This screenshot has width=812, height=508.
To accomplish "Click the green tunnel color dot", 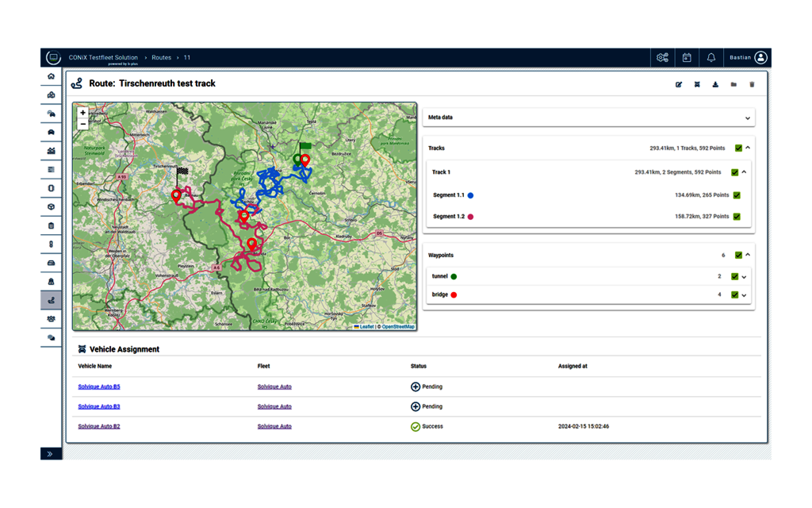I will point(454,277).
